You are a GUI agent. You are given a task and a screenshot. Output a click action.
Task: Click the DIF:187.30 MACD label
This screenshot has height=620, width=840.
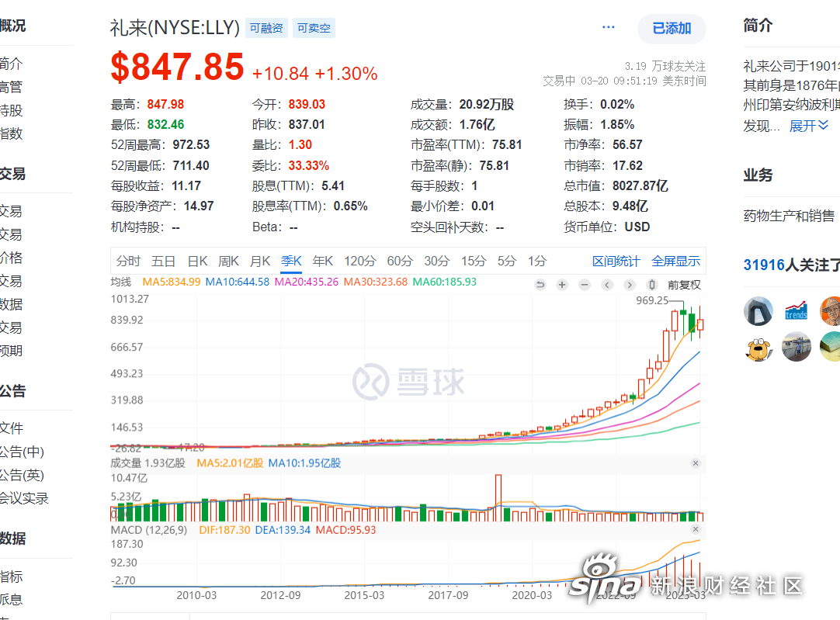224,530
